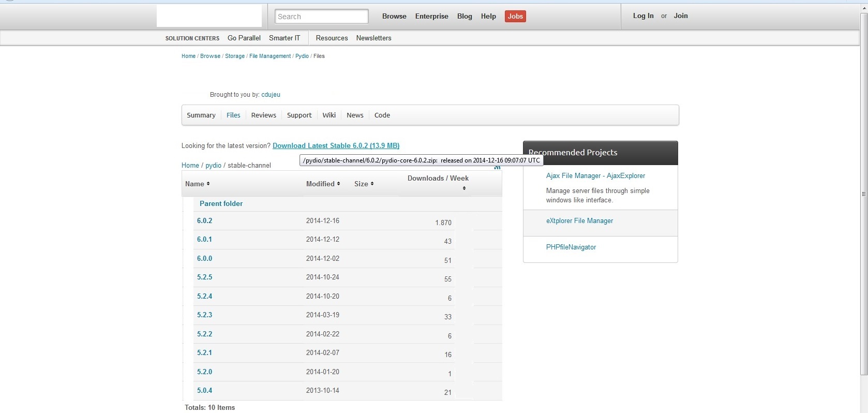Sort files by Name column arrows
This screenshot has height=413, width=868.
point(208,184)
